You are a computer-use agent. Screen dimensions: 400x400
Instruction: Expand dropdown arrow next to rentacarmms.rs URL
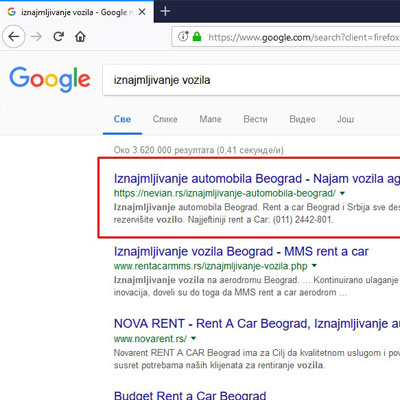pos(314,266)
